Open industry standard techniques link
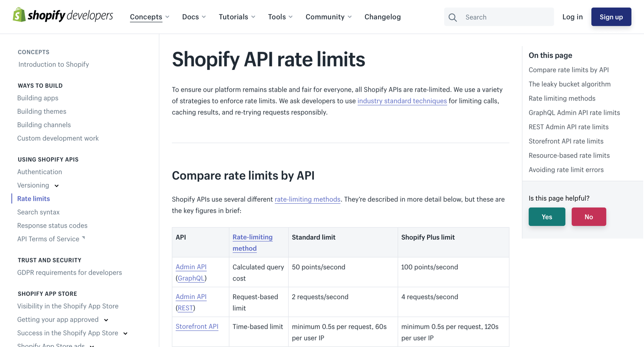This screenshot has height=347, width=644. [402, 101]
